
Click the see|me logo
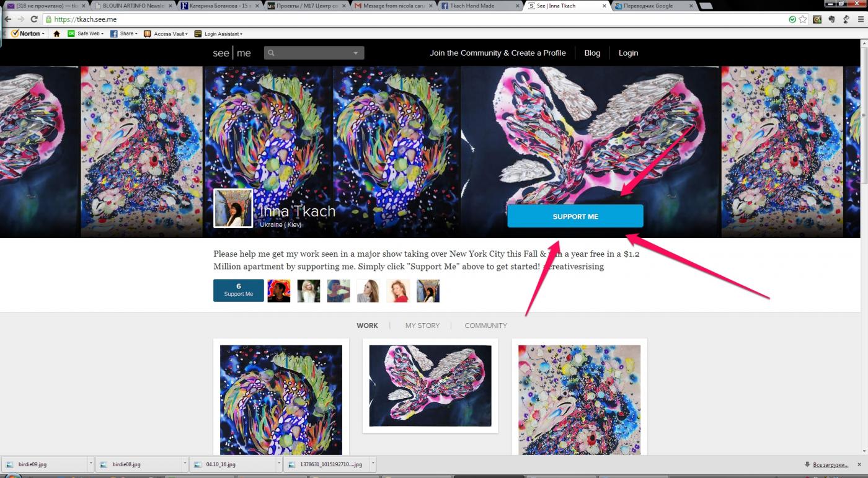232,53
